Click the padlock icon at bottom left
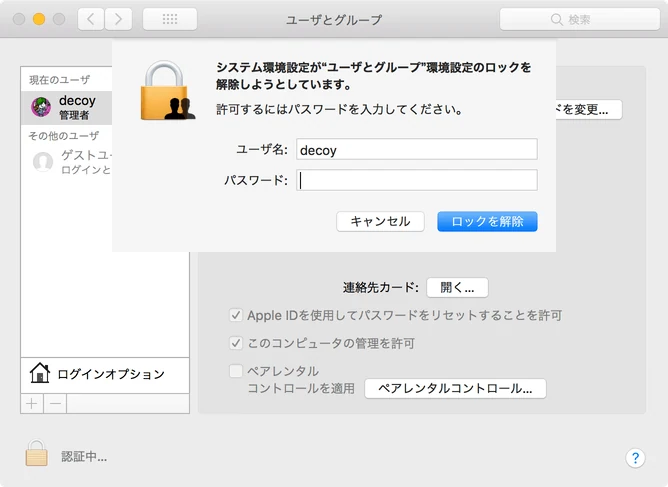 click(36, 453)
